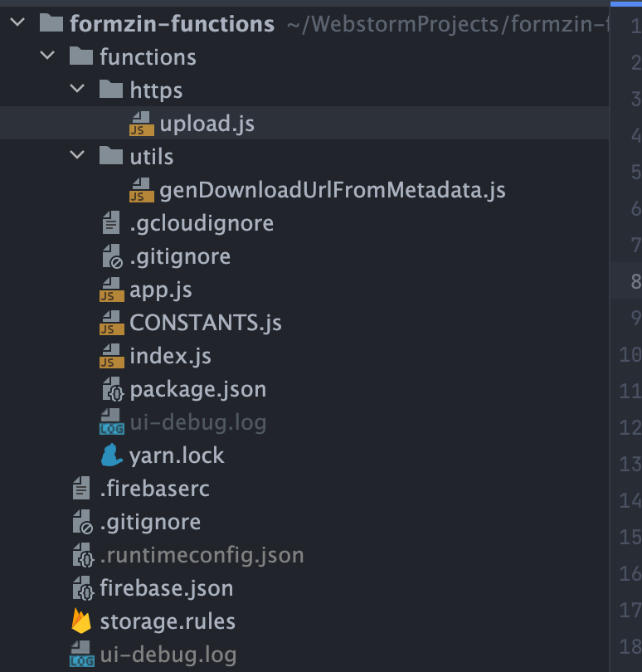
Task: Click the folder icon of the https directory
Action: [110, 90]
